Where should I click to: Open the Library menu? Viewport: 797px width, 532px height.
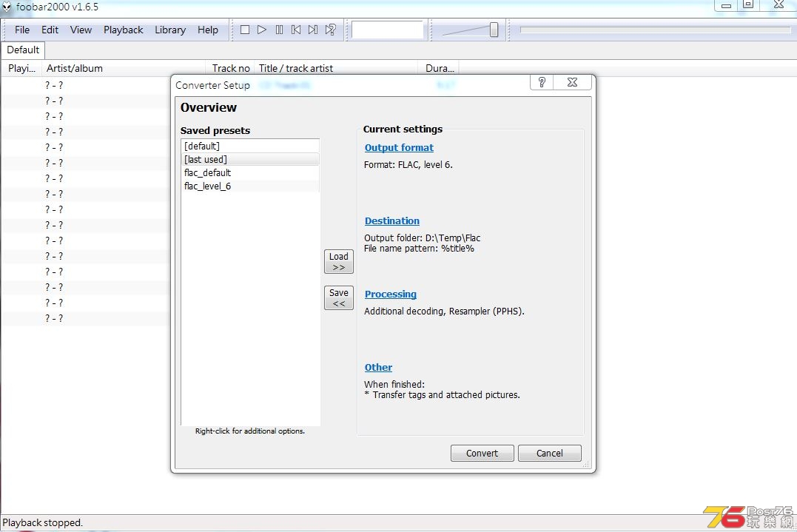pos(170,30)
